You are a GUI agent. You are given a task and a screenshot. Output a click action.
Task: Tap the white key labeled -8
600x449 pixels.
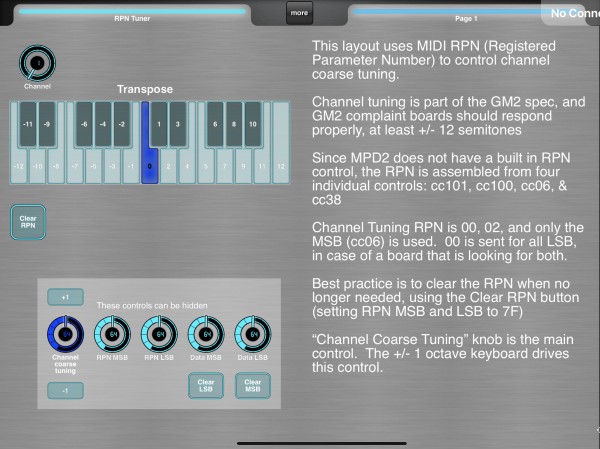click(56, 166)
